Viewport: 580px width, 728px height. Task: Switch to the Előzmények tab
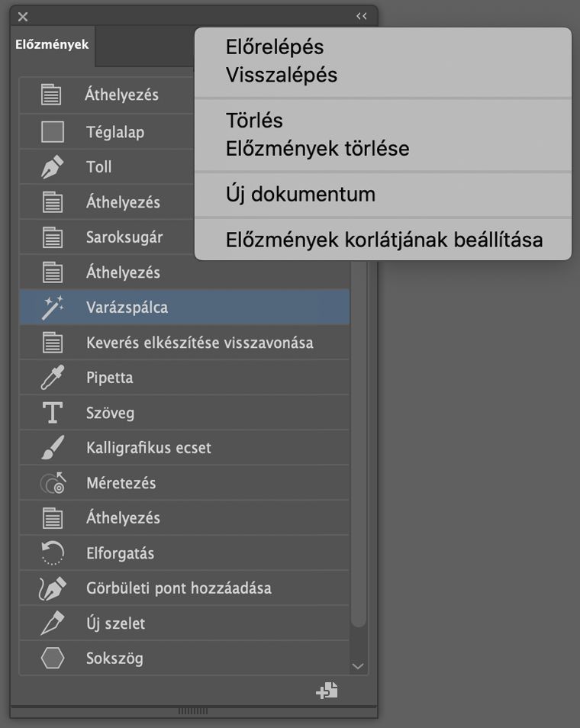point(51,45)
